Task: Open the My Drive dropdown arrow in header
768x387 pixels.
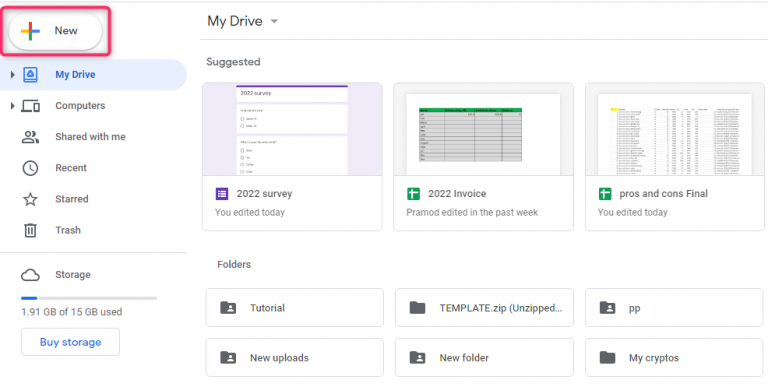Action: tap(274, 21)
